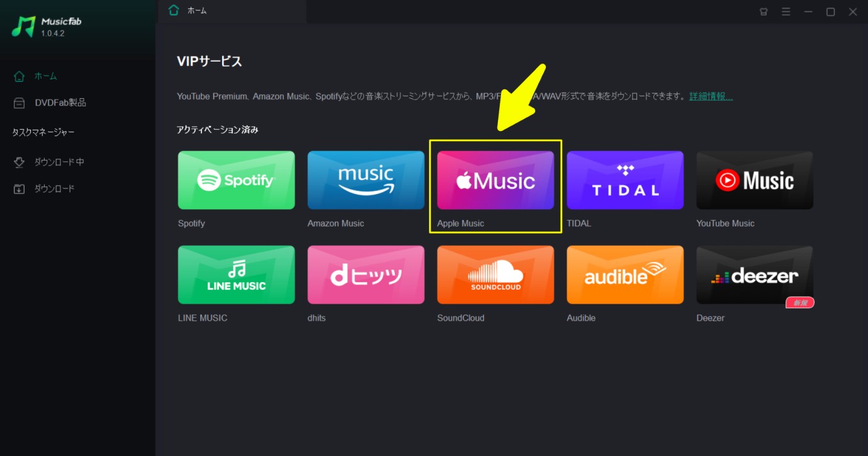868x456 pixels.
Task: Click the 新規 badge on Deezer
Action: [800, 303]
